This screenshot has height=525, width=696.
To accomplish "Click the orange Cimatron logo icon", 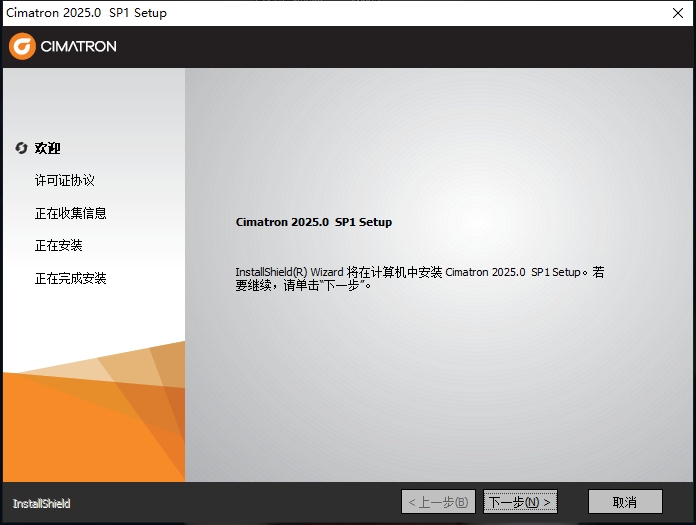I will click(22, 46).
